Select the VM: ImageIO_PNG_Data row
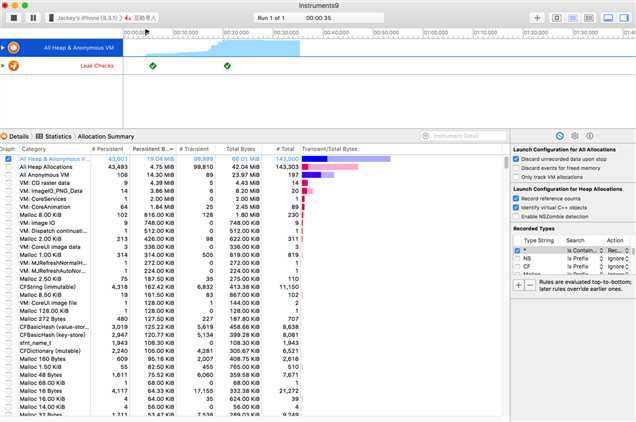Viewport: 636px width, 422px height. (x=251, y=191)
